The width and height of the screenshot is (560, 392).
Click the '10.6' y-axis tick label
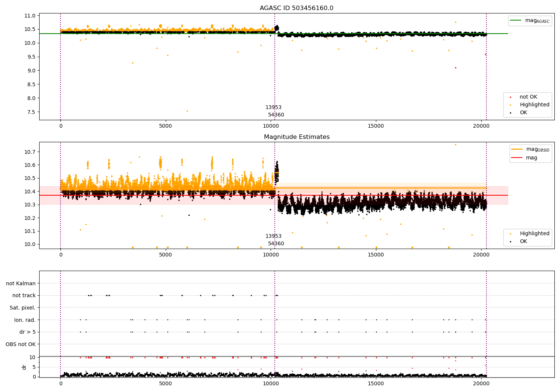(x=31, y=165)
